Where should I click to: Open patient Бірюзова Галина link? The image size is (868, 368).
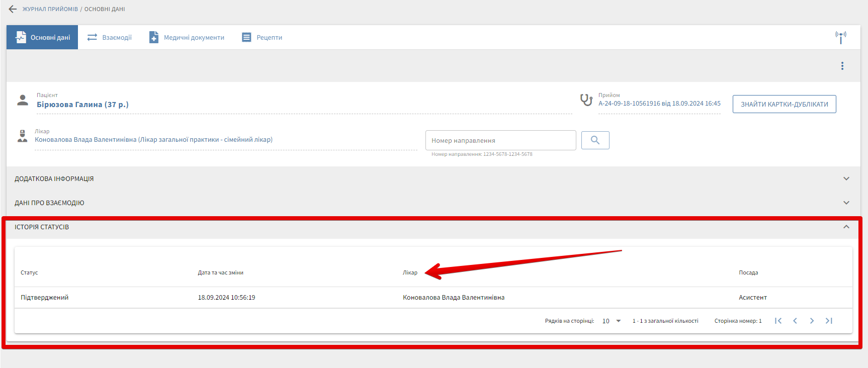[x=82, y=105]
